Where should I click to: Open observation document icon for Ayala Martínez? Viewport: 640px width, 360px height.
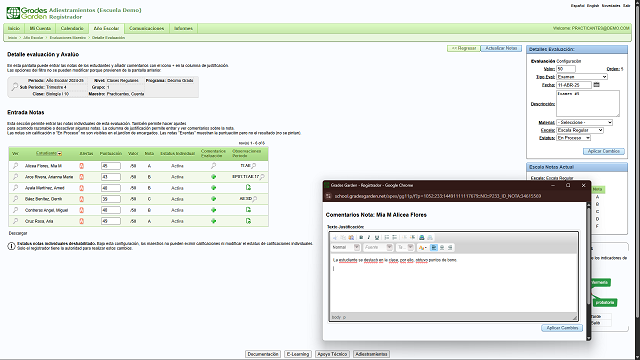coord(248,188)
